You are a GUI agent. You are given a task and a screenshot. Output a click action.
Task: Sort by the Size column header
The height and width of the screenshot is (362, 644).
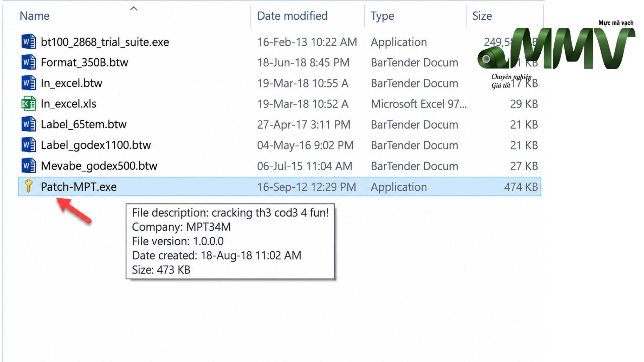click(482, 16)
